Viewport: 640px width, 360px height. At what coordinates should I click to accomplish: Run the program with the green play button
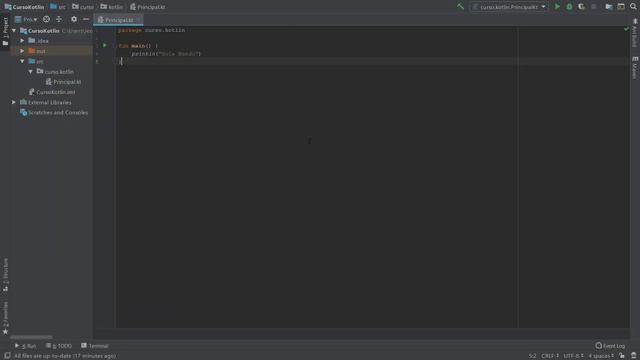[557, 7]
